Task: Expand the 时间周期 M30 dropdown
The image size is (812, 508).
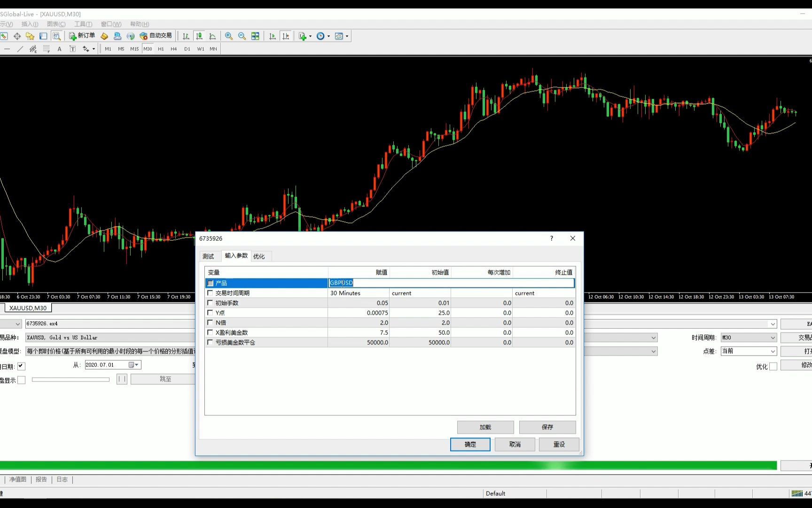Action: 773,338
